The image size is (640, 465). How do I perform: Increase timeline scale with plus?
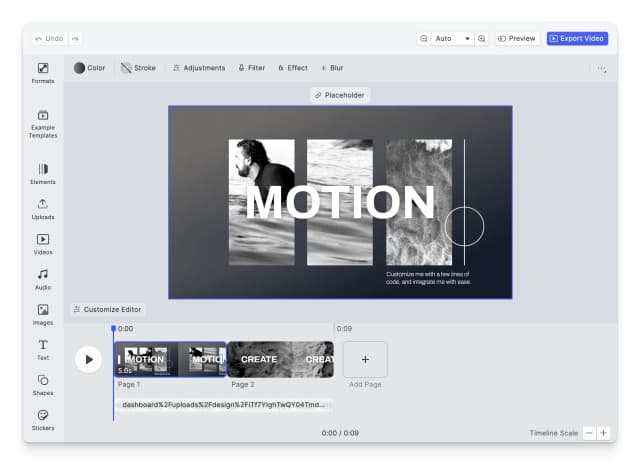(603, 433)
